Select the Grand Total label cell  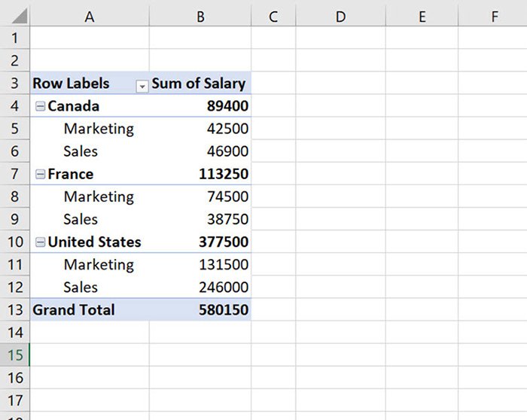point(74,310)
